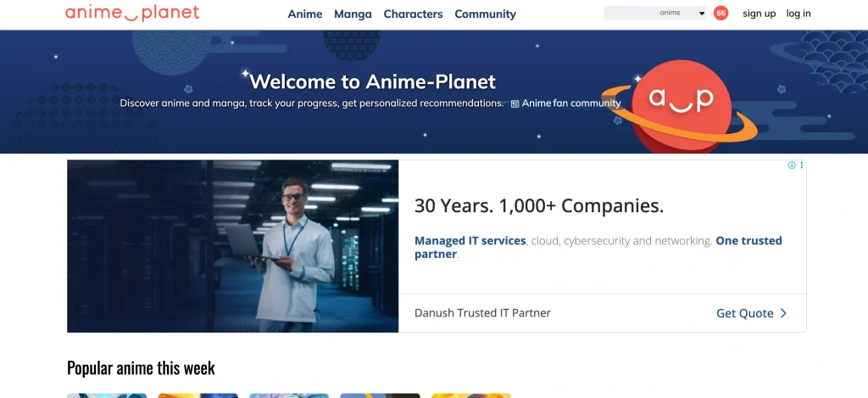868x398 pixels.
Task: Click the Get Quote button
Action: pos(752,313)
